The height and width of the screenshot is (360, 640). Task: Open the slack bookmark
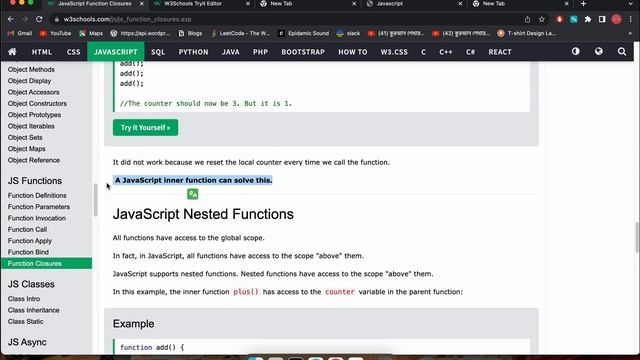[348, 33]
